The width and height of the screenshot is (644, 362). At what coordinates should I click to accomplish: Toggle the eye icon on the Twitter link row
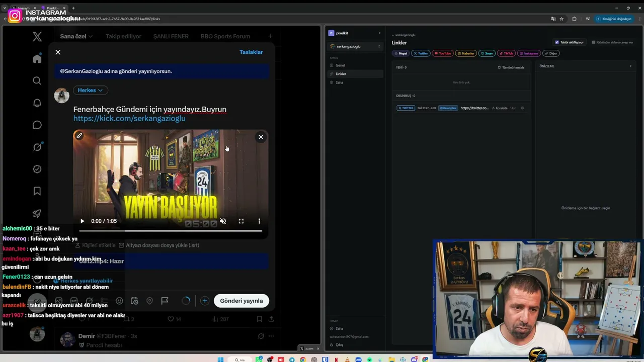pyautogui.click(x=522, y=108)
